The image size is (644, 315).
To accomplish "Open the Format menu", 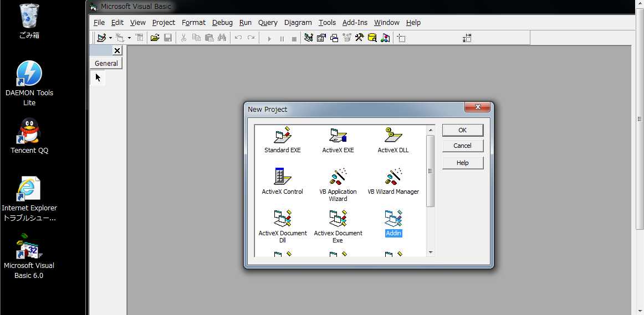I will (x=193, y=23).
